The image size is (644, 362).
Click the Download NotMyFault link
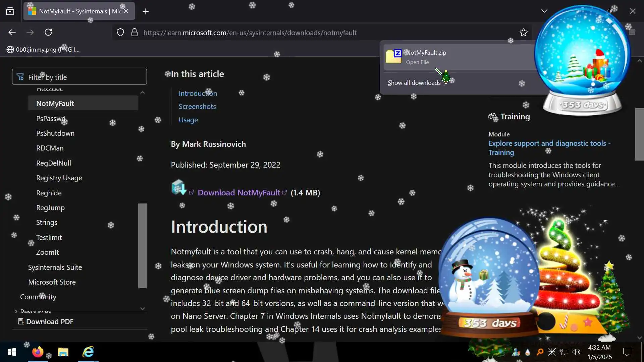[238, 193]
